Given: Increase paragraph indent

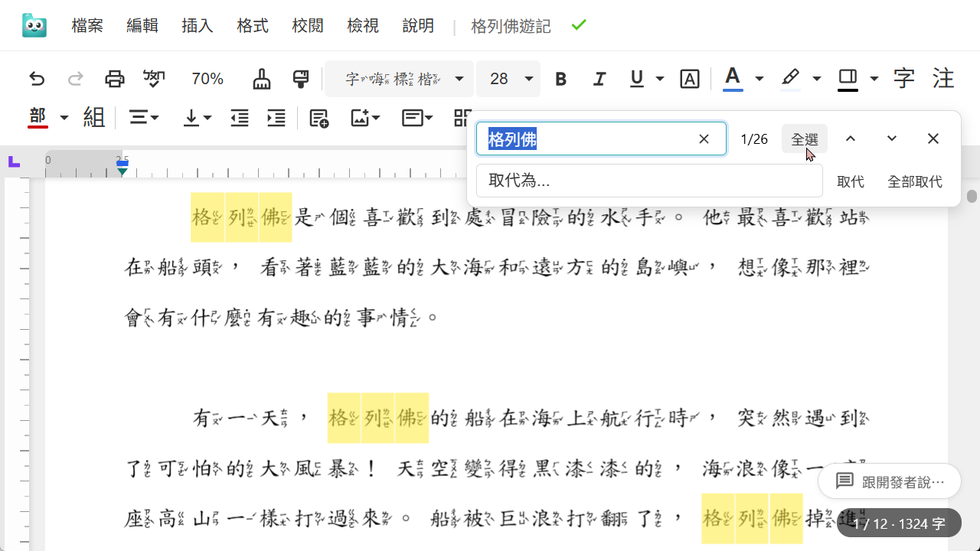Looking at the screenshot, I should pyautogui.click(x=276, y=118).
